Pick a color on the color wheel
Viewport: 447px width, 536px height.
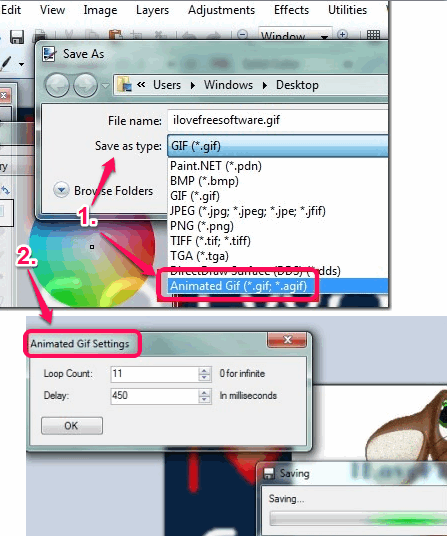pos(92,262)
